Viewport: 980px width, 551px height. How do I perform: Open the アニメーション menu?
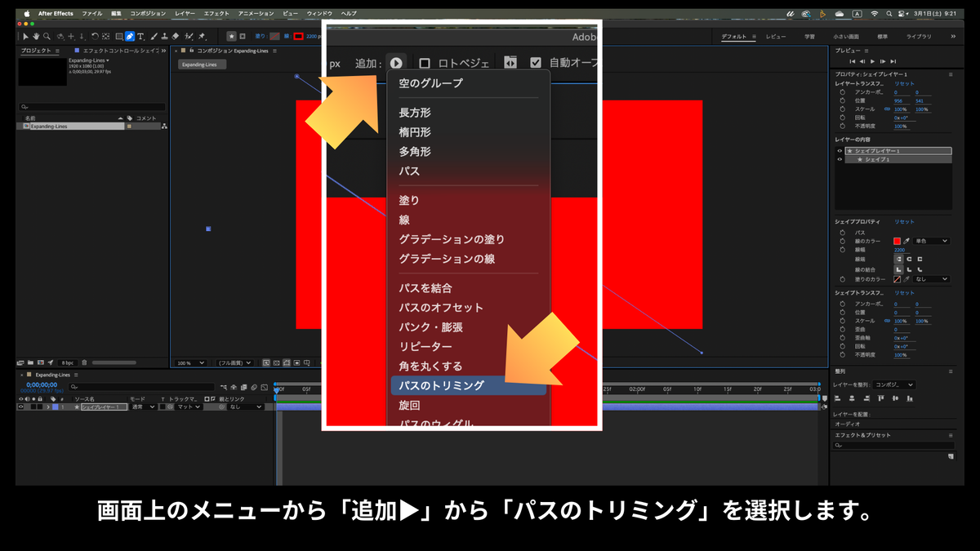point(256,14)
